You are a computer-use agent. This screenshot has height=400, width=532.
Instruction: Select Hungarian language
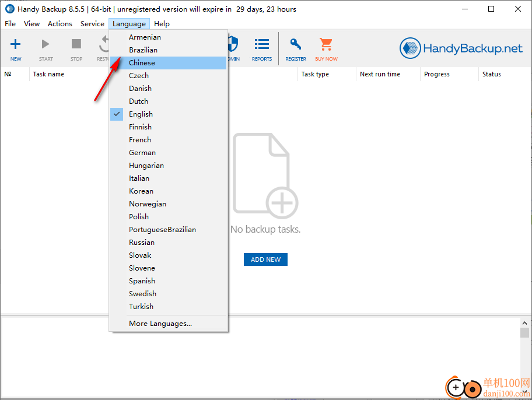(168, 166)
